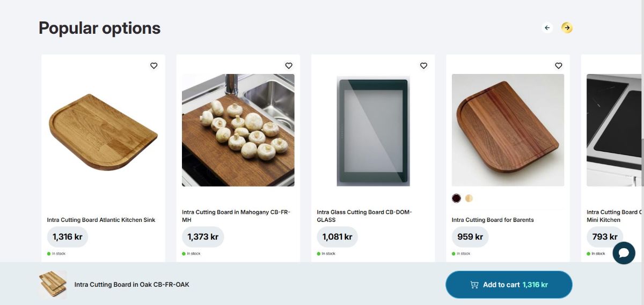This screenshot has height=305, width=644.
Task: Favorite the Atlantic Kitchen Sink cutting board
Action: 154,65
